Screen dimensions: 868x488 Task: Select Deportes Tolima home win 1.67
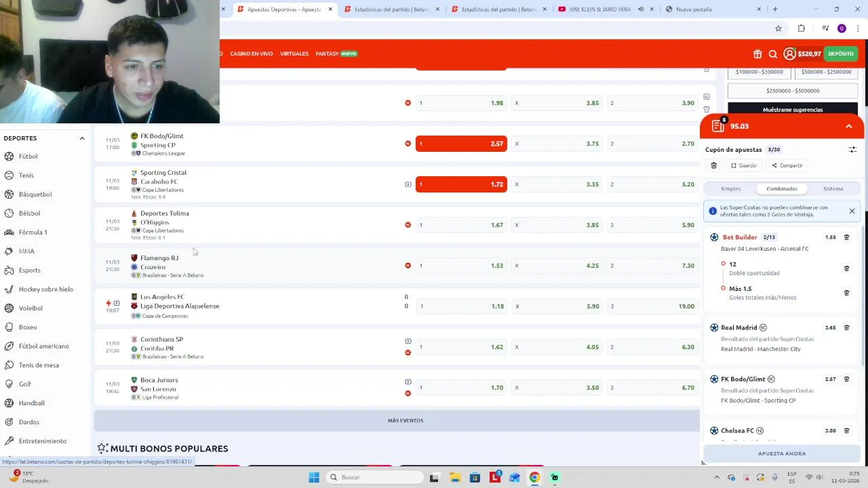(461, 225)
